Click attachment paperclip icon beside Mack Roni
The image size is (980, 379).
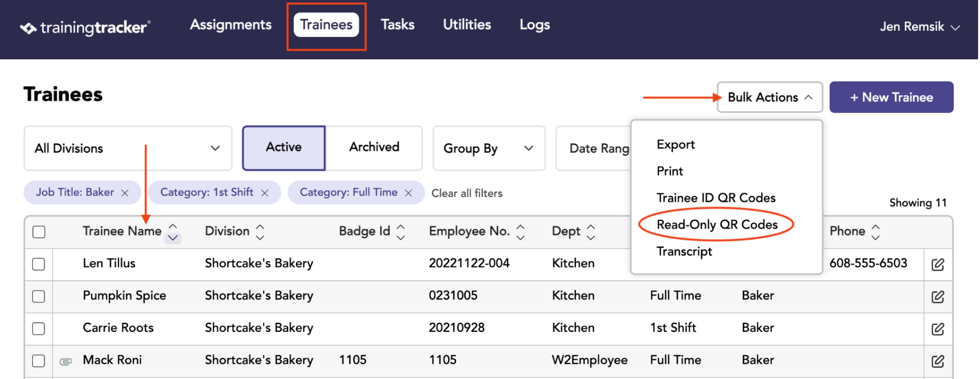(x=66, y=361)
